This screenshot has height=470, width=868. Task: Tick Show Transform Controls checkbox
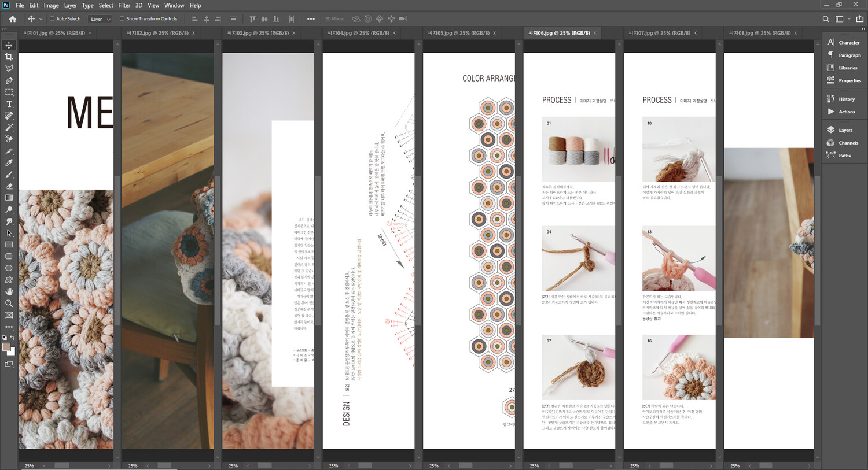click(x=122, y=19)
